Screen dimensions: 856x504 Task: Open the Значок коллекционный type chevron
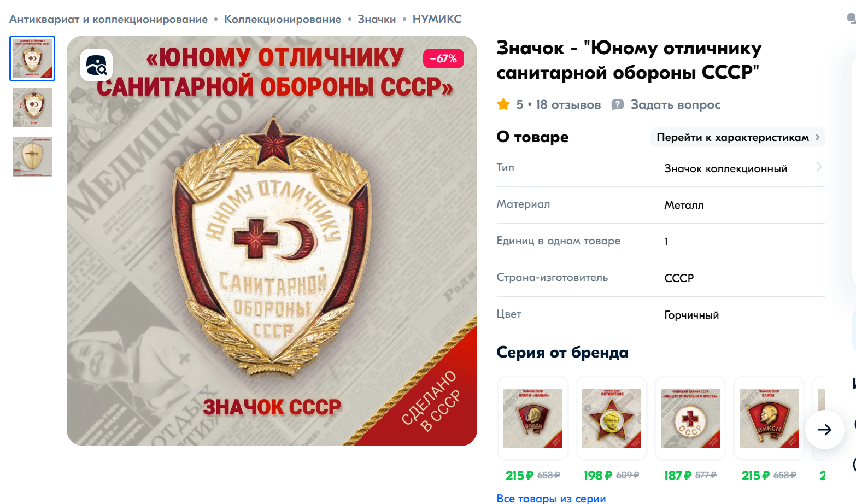point(819,167)
